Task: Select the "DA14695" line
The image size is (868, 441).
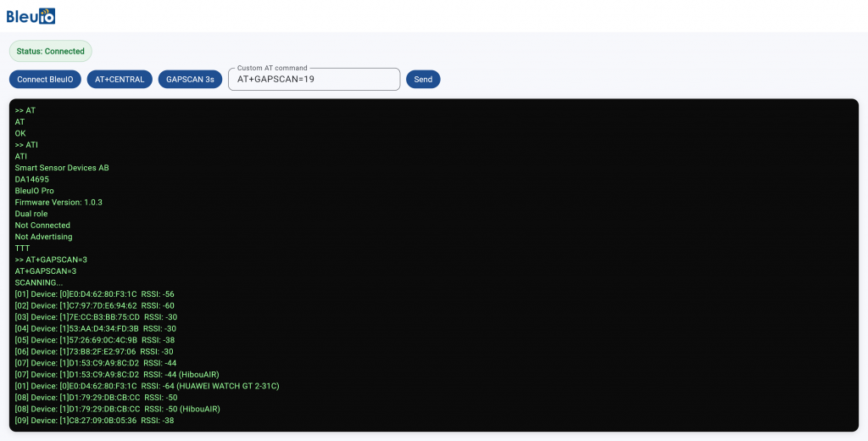Action: pyautogui.click(x=32, y=180)
